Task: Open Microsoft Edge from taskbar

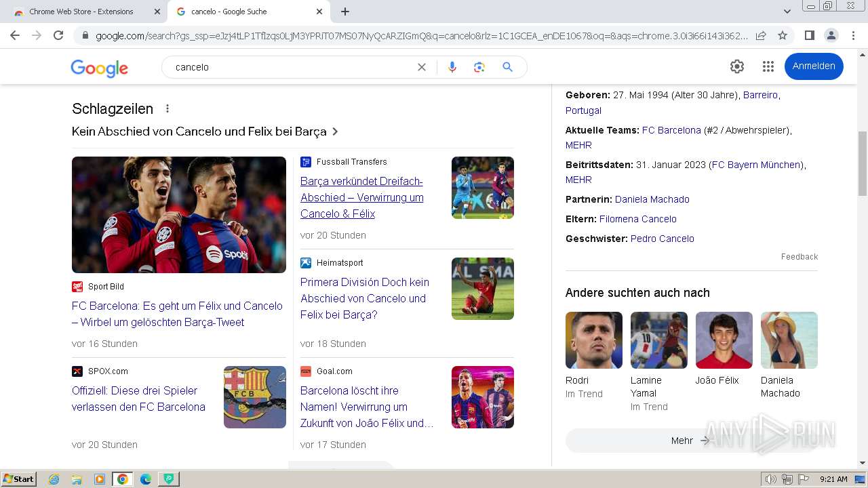Action: pos(145,479)
